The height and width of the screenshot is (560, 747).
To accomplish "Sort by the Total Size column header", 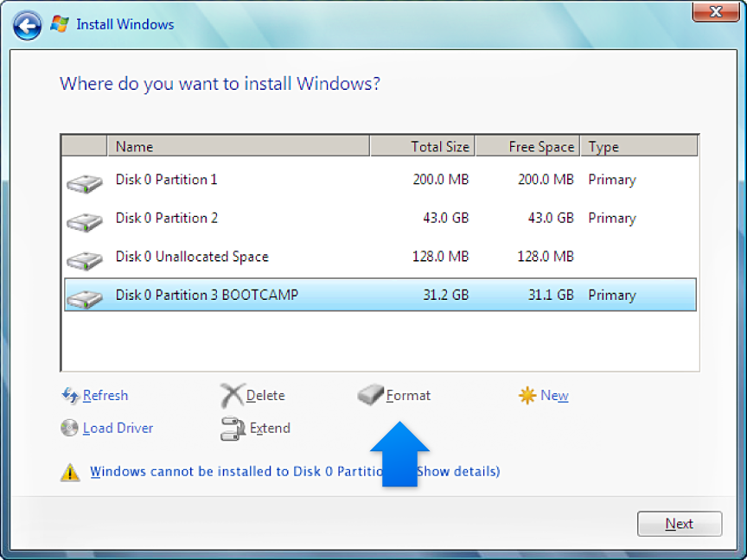I will (423, 146).
